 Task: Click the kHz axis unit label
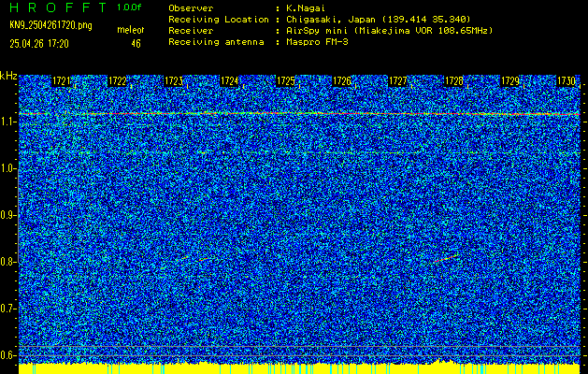coord(8,76)
